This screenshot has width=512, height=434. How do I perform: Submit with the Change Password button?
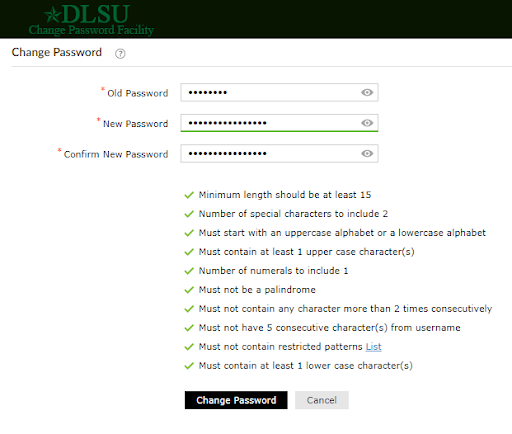tap(236, 400)
